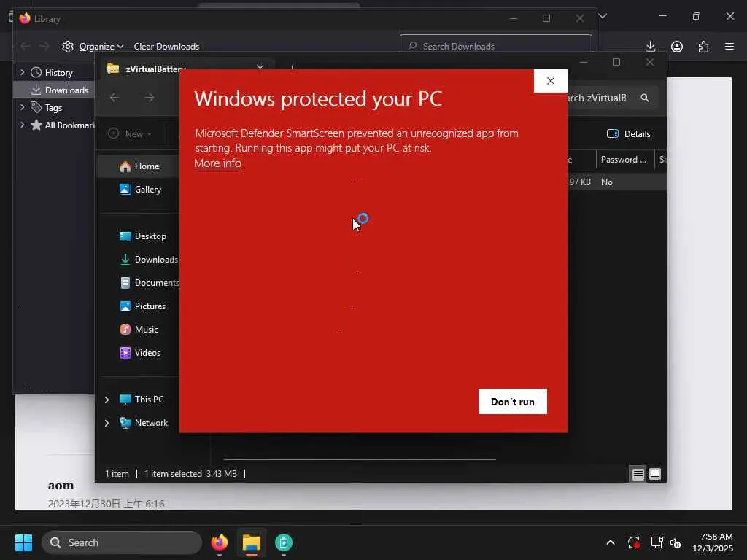Open Firefox downloads panel icon
This screenshot has height=560, width=747.
[x=650, y=46]
